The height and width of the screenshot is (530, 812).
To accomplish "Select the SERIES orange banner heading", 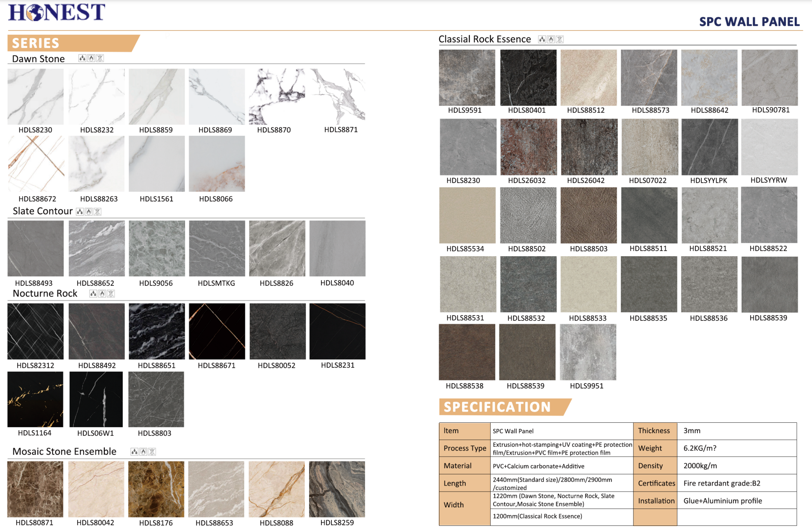I will coord(73,43).
